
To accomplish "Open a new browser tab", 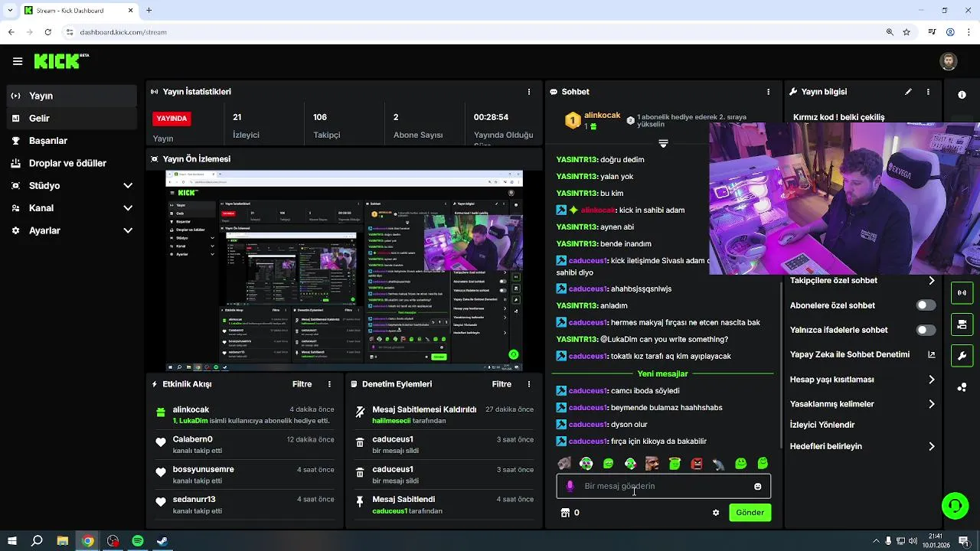I will [149, 11].
